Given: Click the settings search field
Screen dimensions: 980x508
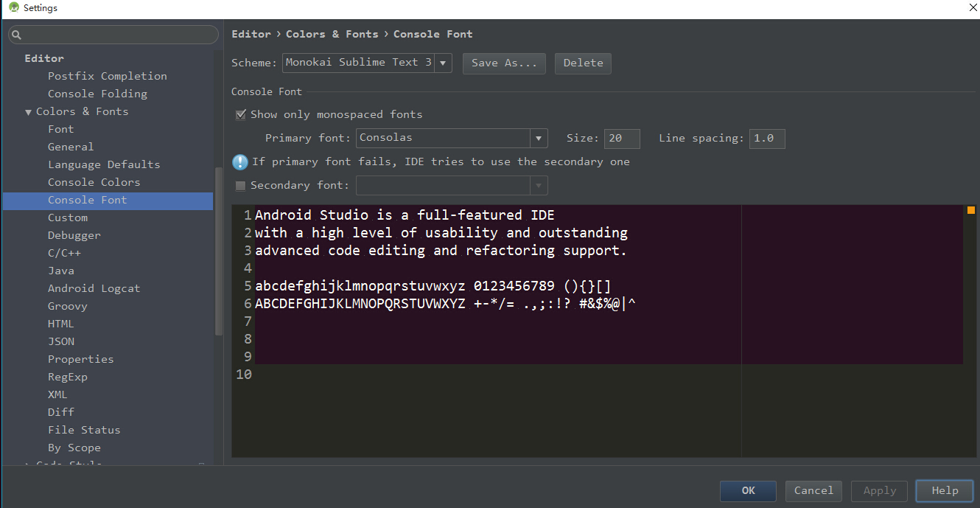Looking at the screenshot, I should tap(113, 35).
